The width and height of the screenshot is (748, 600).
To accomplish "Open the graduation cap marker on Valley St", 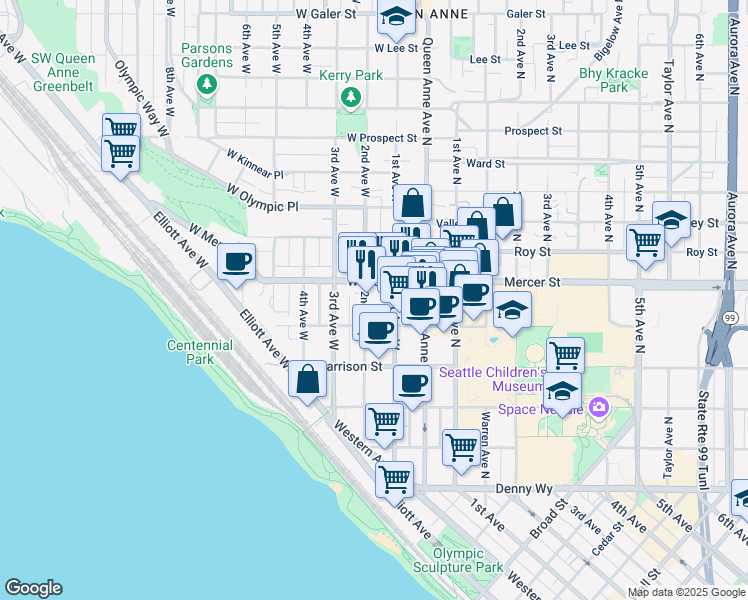I will pos(671,220).
